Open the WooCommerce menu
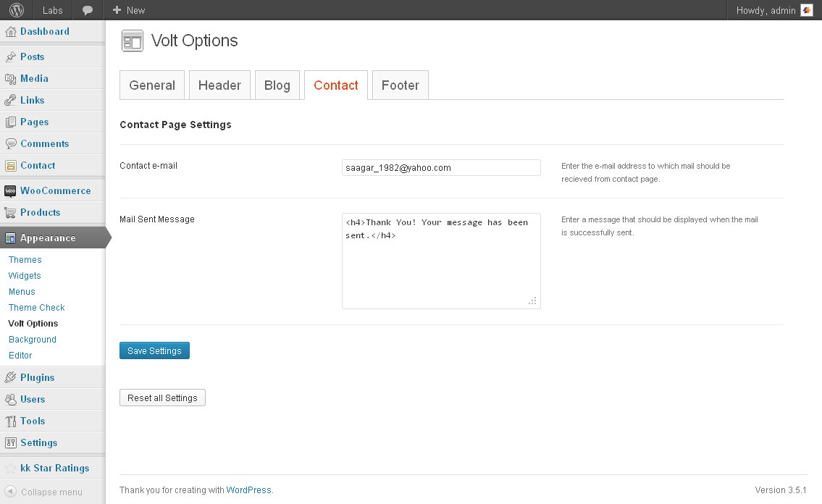Image resolution: width=822 pixels, height=504 pixels. [55, 190]
